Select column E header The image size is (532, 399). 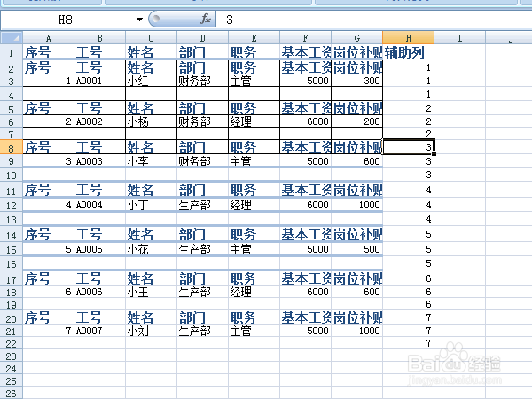pos(254,37)
